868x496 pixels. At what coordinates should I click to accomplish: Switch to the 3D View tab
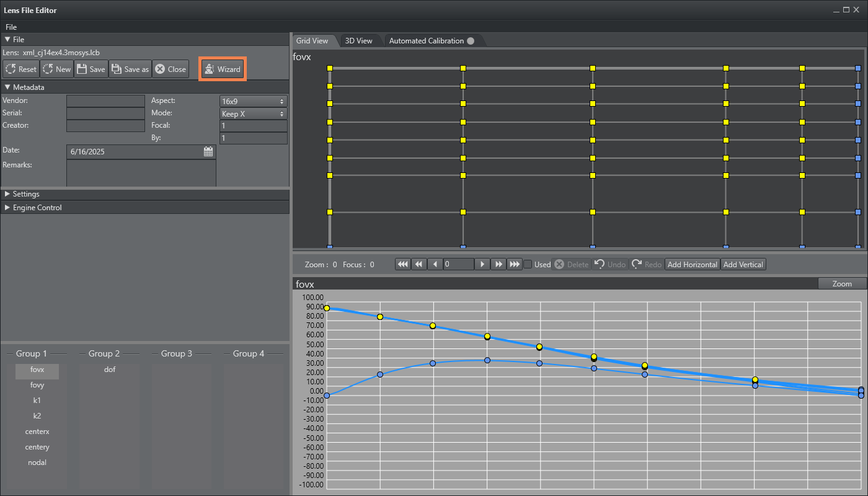358,41
